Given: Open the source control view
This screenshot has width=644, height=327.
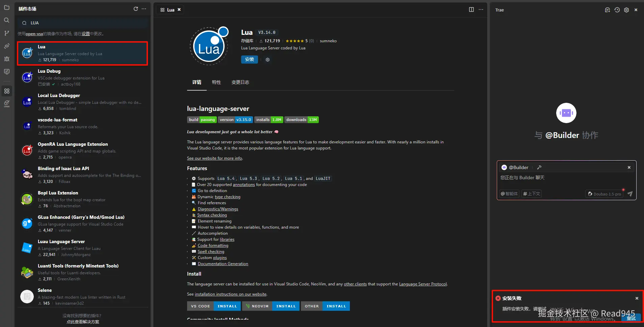Looking at the screenshot, I should point(6,33).
